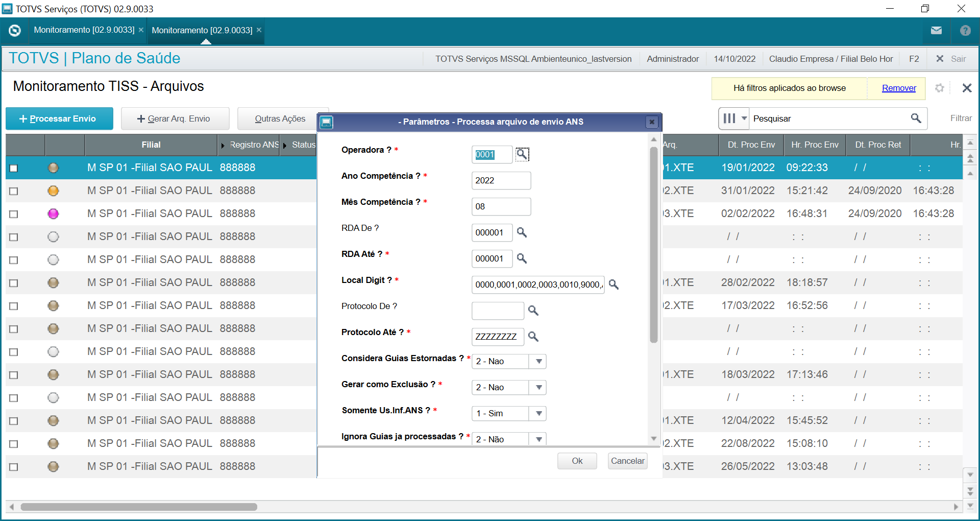Click the Sair label to exit

pyautogui.click(x=958, y=59)
